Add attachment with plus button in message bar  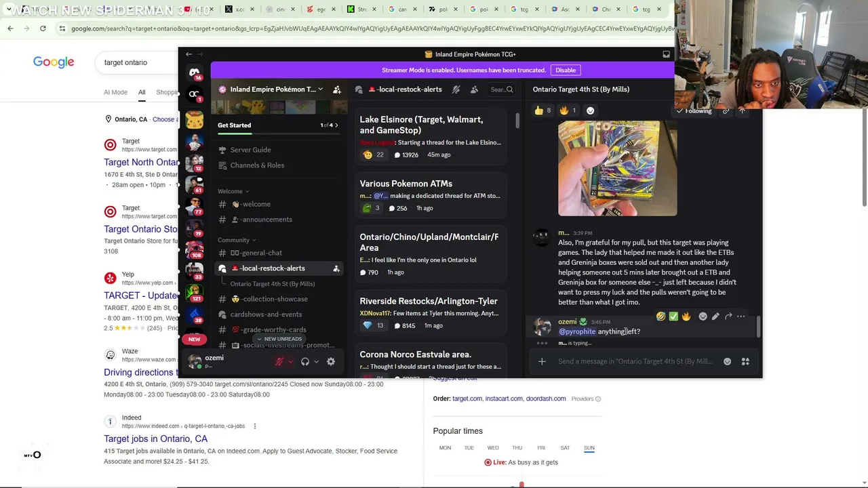tap(542, 361)
